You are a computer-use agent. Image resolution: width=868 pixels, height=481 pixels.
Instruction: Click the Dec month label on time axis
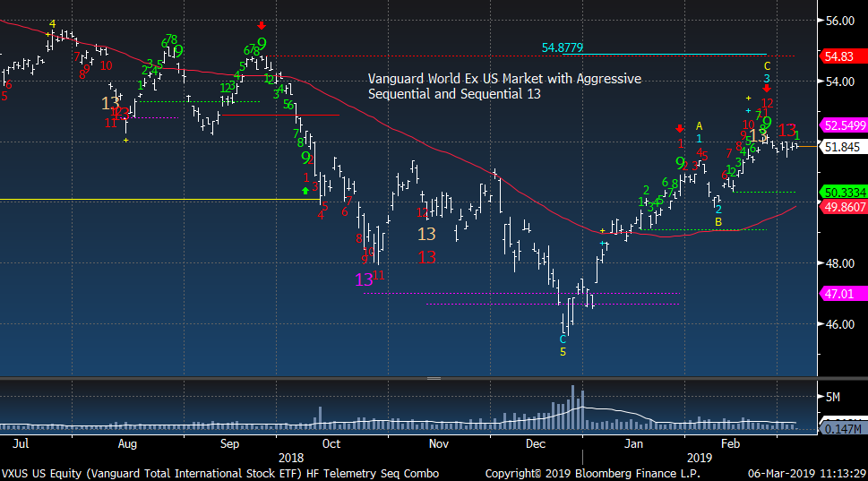[x=536, y=444]
